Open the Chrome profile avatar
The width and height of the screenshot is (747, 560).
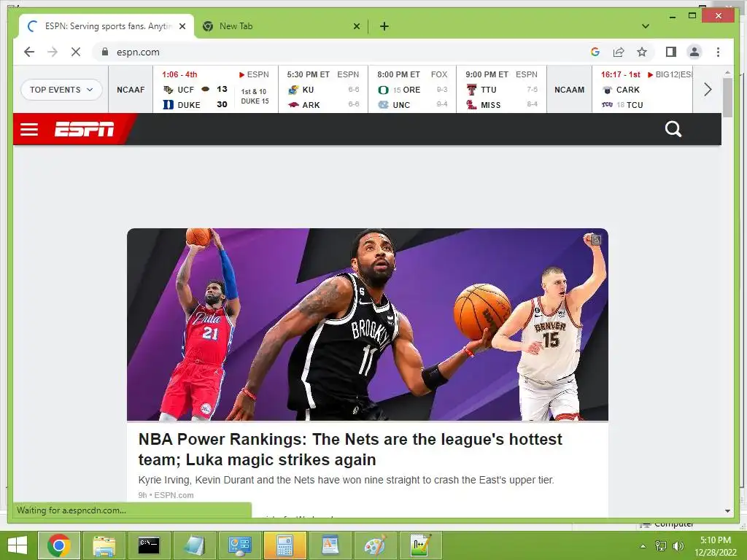point(694,52)
